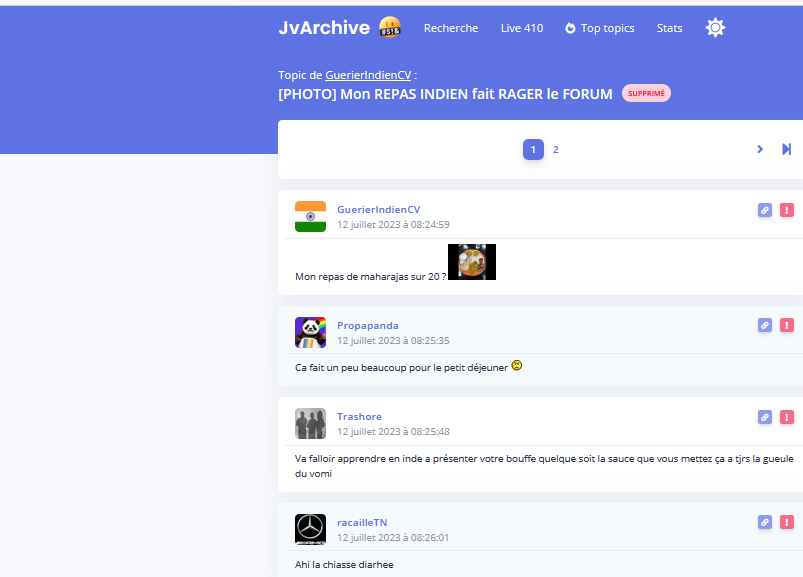Open Trashore's profile link
The height and width of the screenshot is (577, 803).
point(359,417)
